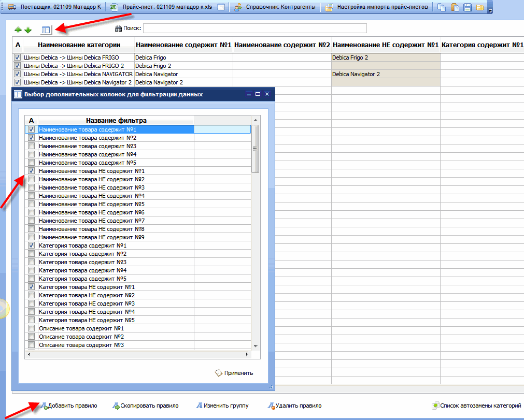Check Описание товара содержит №1 filter
The width and height of the screenshot is (524, 420).
tap(32, 328)
